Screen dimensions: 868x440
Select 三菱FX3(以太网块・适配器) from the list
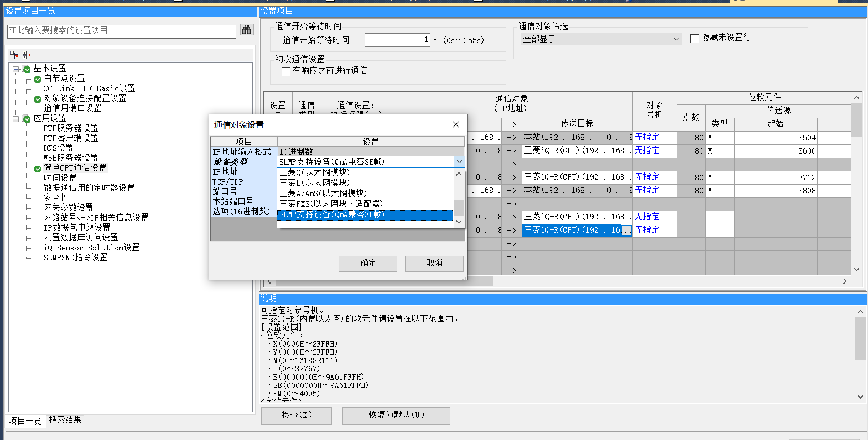pos(331,203)
